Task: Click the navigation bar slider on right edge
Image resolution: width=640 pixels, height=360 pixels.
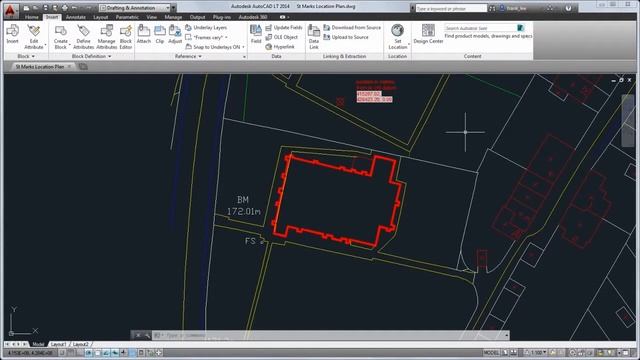Action: pyautogui.click(x=628, y=120)
